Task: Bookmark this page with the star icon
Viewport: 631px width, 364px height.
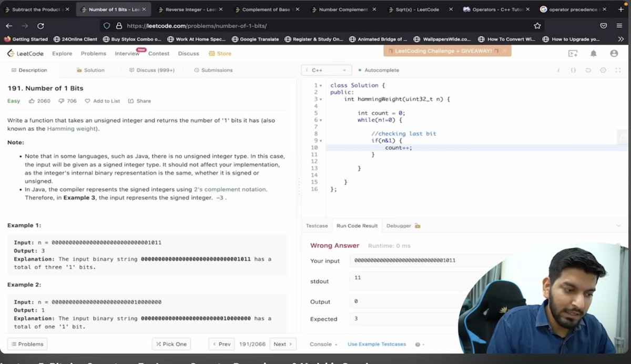Action: pos(537,26)
